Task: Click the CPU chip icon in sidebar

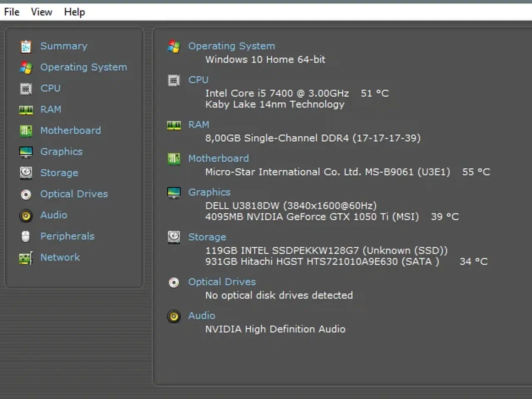Action: pos(26,89)
